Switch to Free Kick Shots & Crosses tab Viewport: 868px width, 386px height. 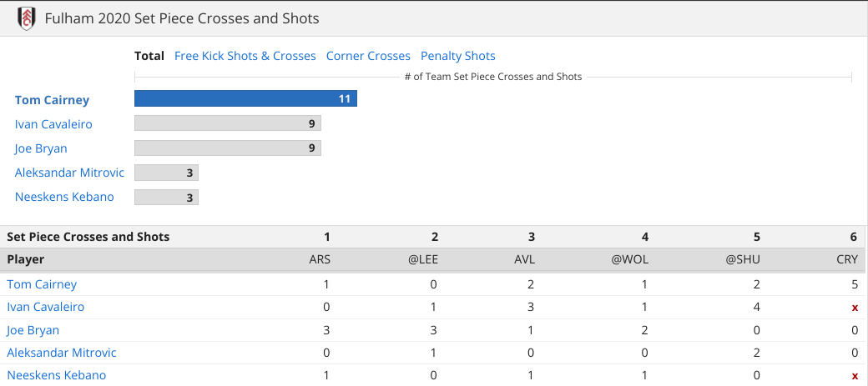point(245,56)
